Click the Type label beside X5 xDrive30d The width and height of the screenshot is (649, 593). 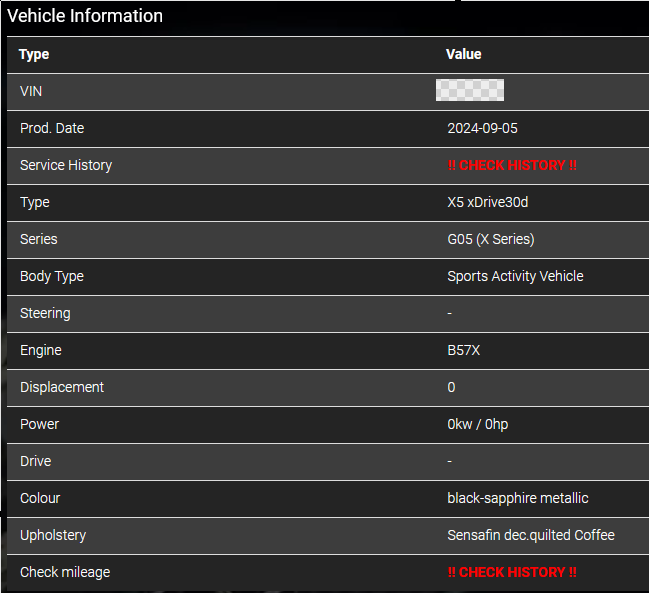click(35, 202)
